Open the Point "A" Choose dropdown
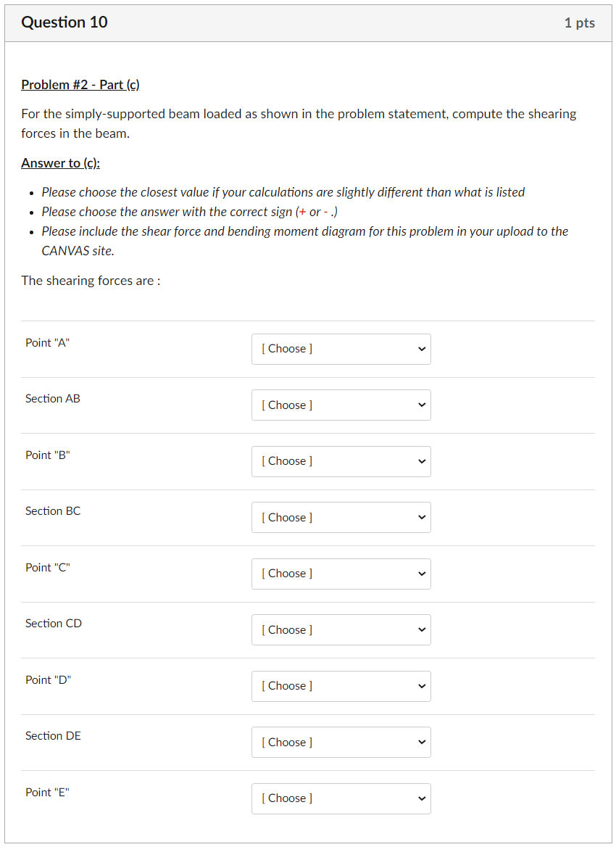 click(341, 349)
